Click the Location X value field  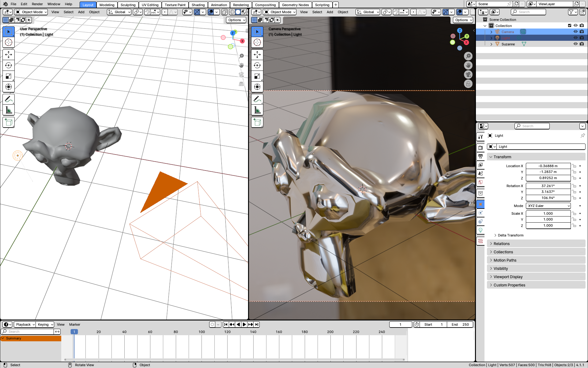[548, 166]
